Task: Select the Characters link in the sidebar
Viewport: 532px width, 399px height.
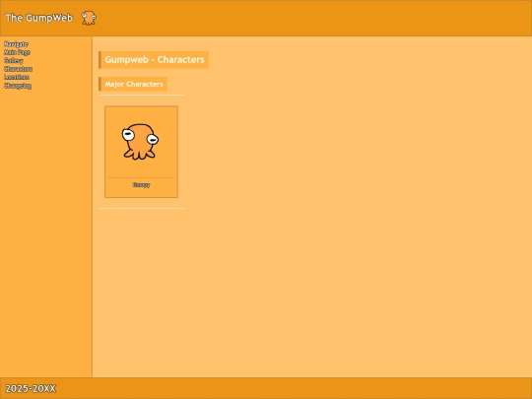Action: click(19, 69)
